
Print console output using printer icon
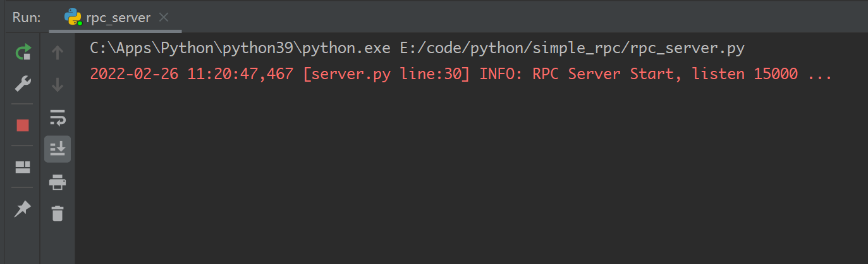pyautogui.click(x=58, y=182)
